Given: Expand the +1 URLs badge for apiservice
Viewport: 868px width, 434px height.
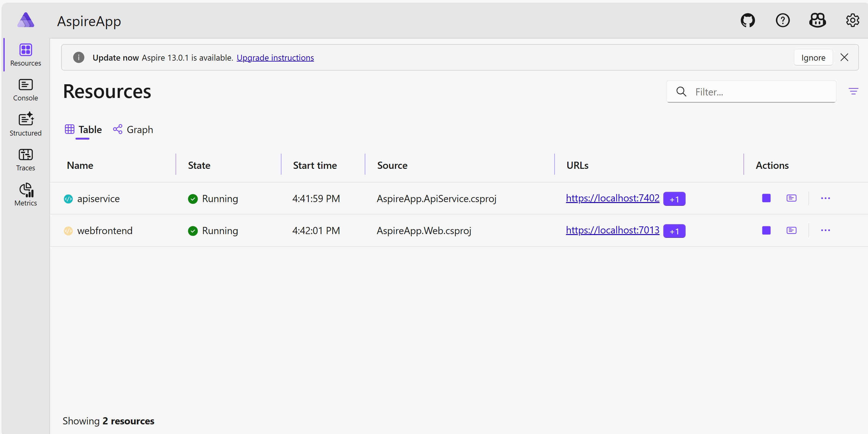Looking at the screenshot, I should coord(674,199).
